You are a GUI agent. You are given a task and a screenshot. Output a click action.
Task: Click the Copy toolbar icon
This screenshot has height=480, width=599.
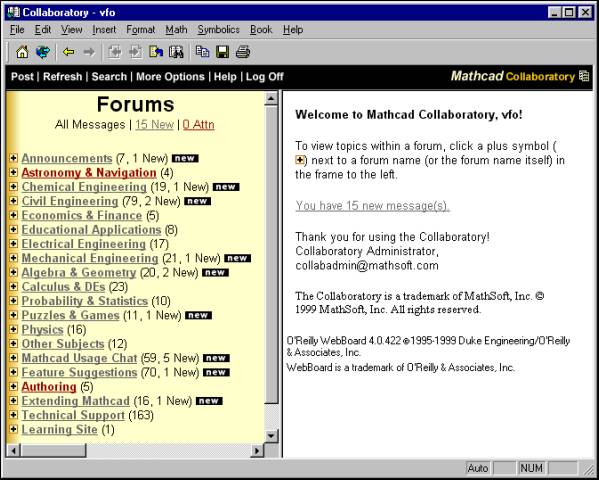(202, 52)
